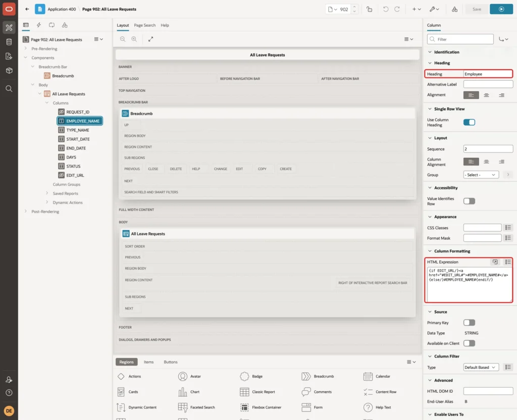Click the Undo icon
Screen dimensions: 517x420
click(385, 9)
